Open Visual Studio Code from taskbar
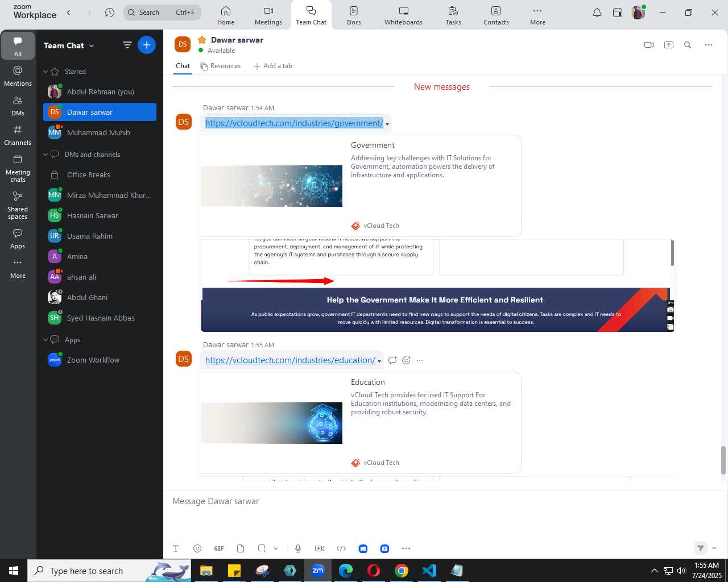This screenshot has width=728, height=582. click(x=429, y=571)
